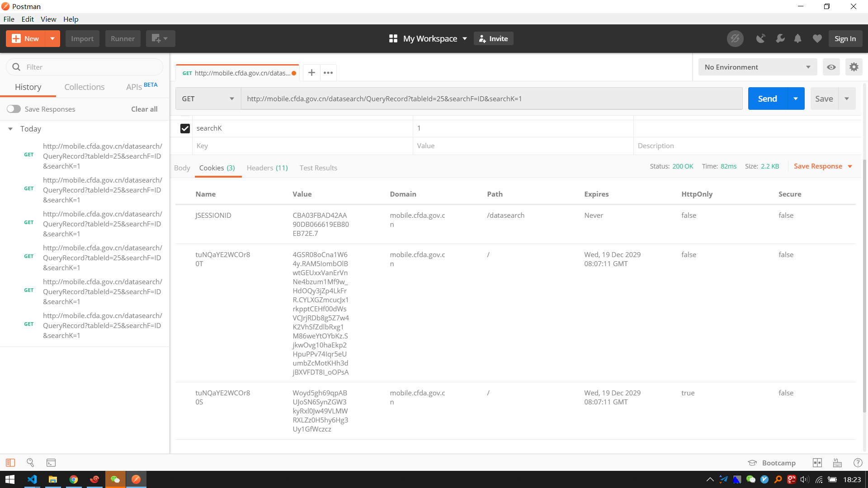Open the notifications bell icon

[x=798, y=39]
